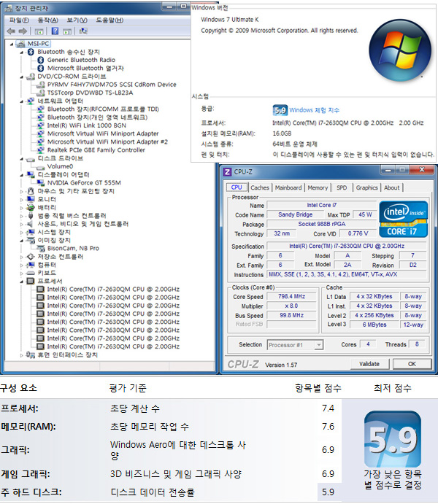Screen dimensions: 438x504
Task: Click the blue help icon in Device Manager toolbar
Action: [55, 31]
